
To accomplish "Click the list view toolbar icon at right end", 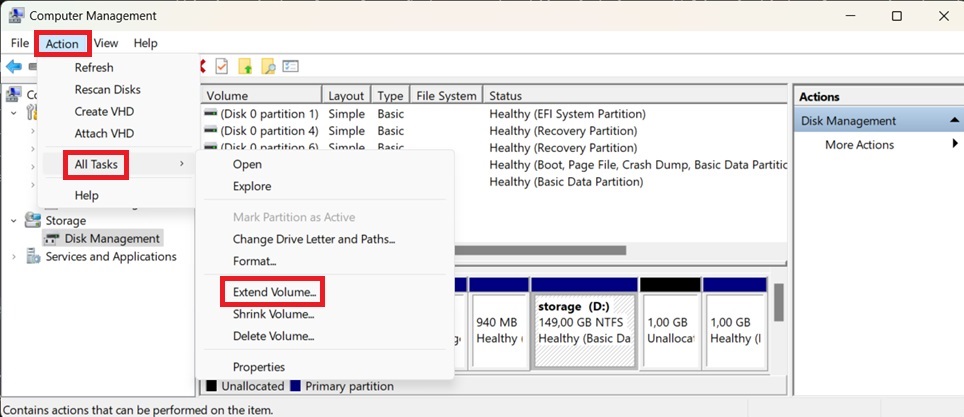I will tap(291, 66).
